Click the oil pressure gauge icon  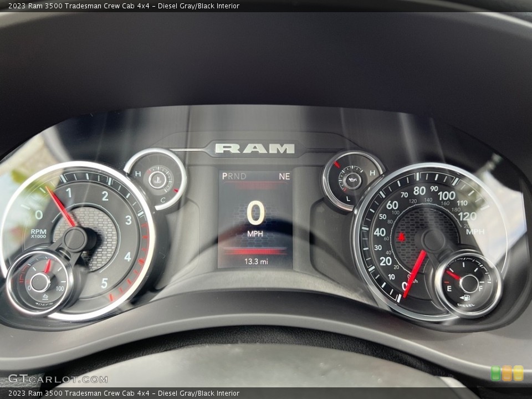pyautogui.click(x=352, y=181)
